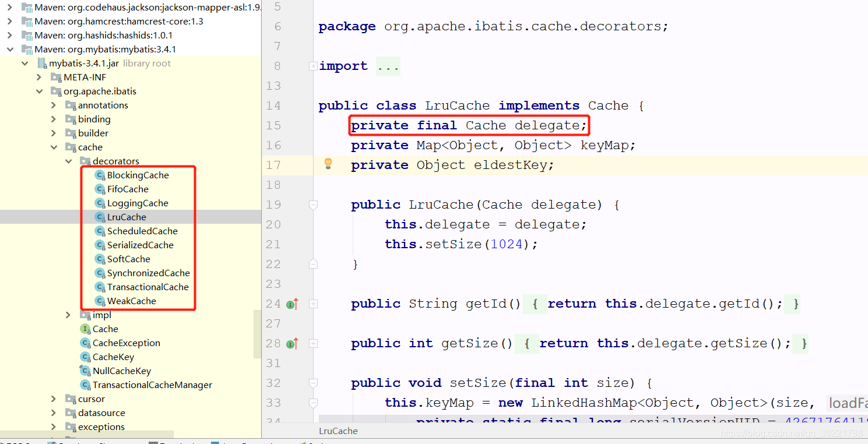
Task: Click the LoggingCache class icon
Action: 100,203
